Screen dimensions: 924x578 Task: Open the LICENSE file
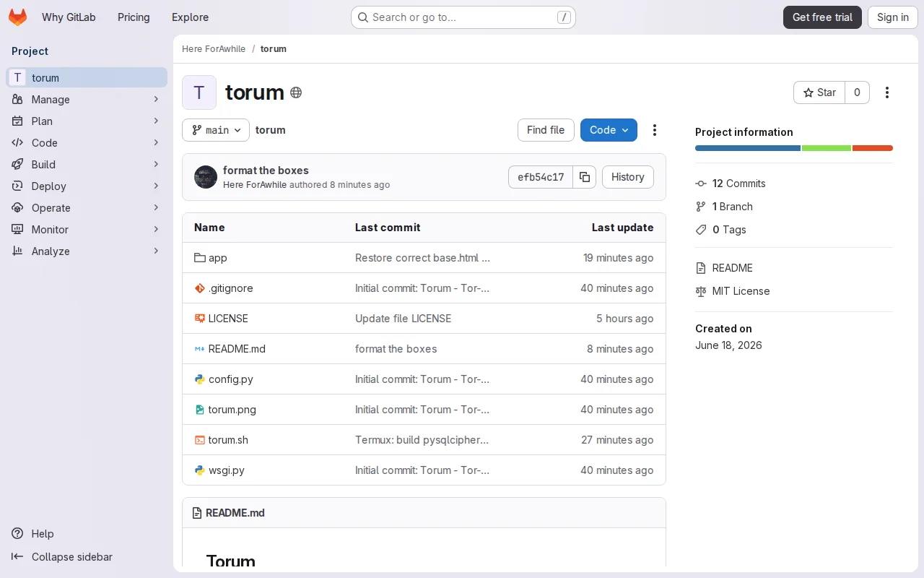point(228,319)
